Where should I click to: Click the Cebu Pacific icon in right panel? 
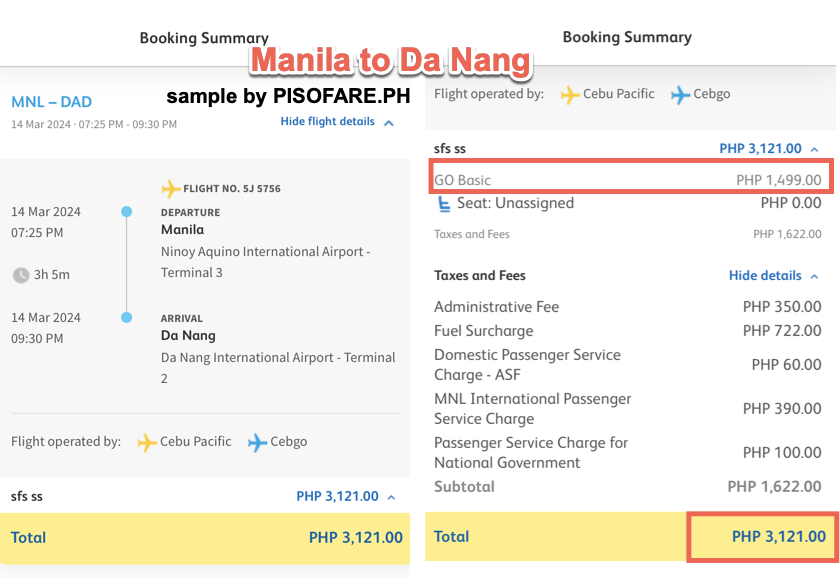pyautogui.click(x=570, y=95)
